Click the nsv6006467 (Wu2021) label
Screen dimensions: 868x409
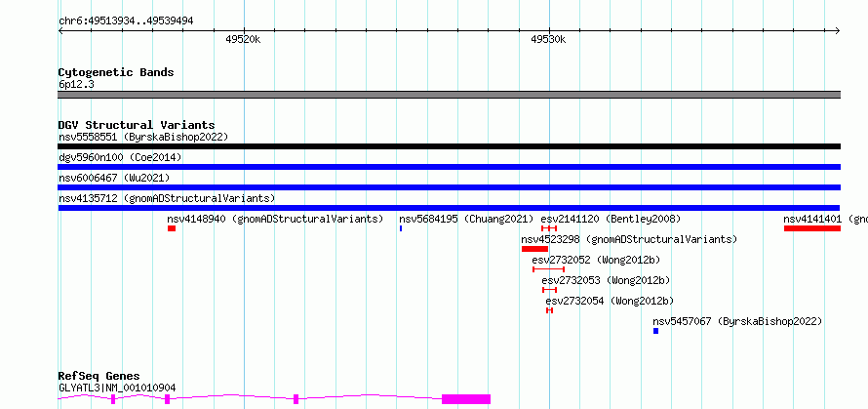point(114,178)
